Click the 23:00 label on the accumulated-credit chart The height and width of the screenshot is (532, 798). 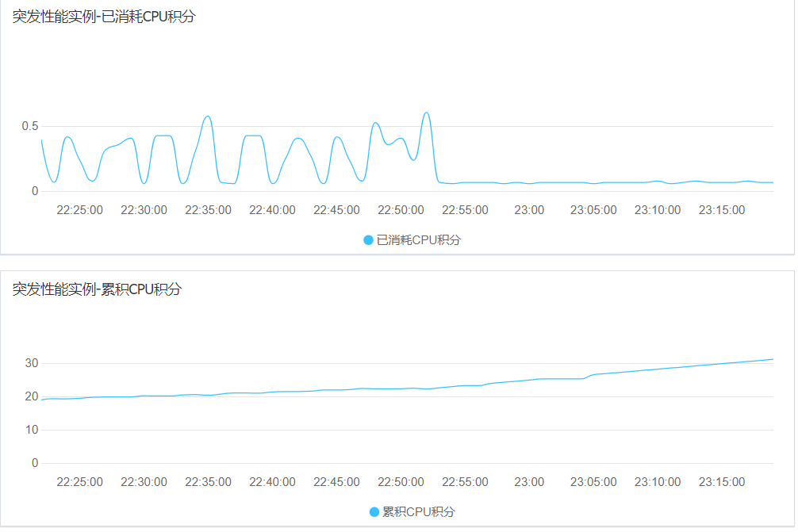(529, 482)
